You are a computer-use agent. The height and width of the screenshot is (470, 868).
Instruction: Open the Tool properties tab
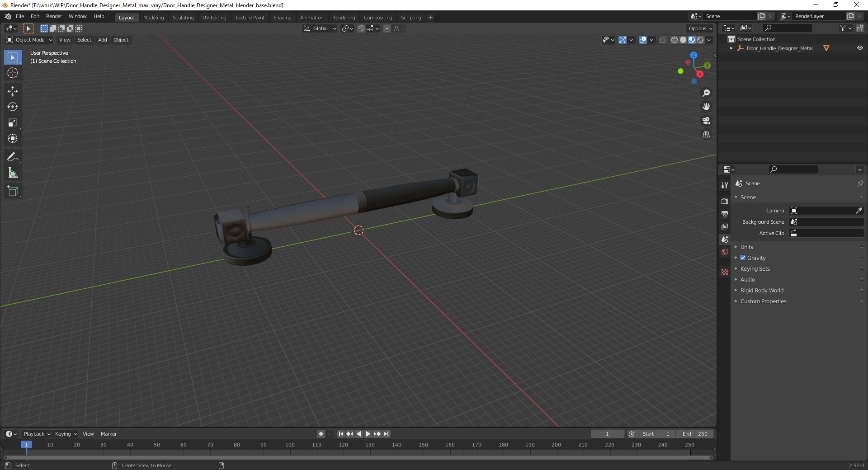point(725,185)
